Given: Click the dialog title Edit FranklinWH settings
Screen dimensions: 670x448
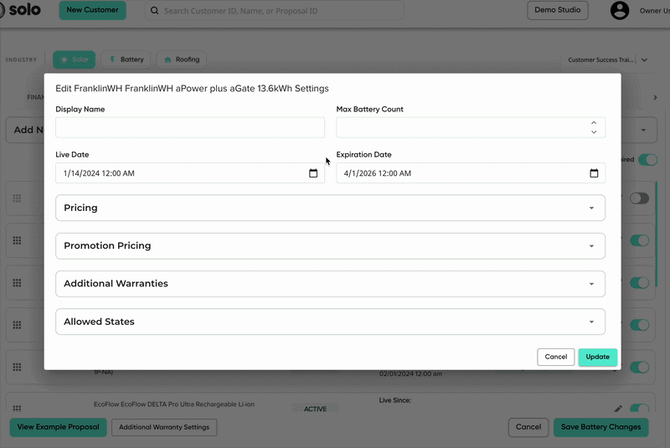Looking at the screenshot, I should pyautogui.click(x=192, y=88).
